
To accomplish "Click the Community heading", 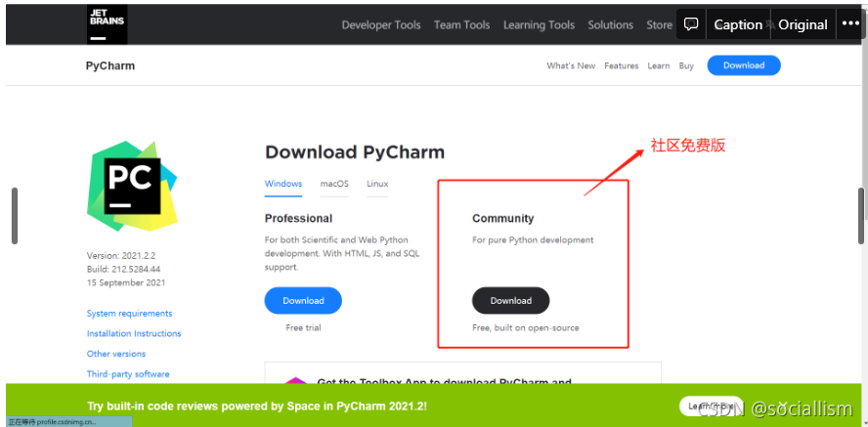I will click(503, 219).
